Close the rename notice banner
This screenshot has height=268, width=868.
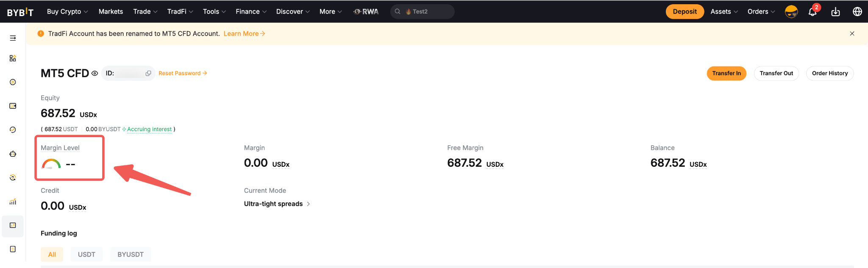coord(852,33)
